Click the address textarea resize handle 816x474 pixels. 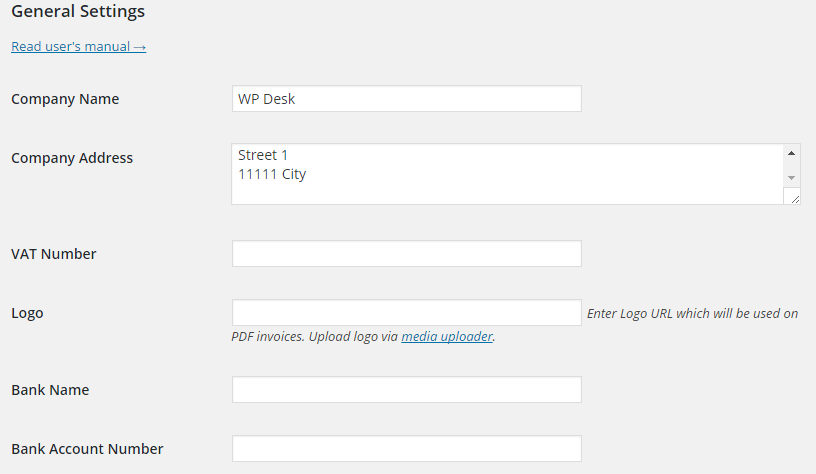(794, 198)
